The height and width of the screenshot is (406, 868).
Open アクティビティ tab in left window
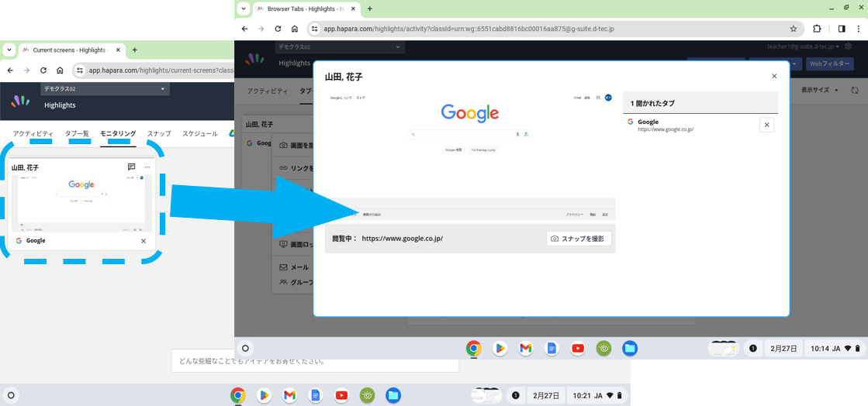pos(33,134)
